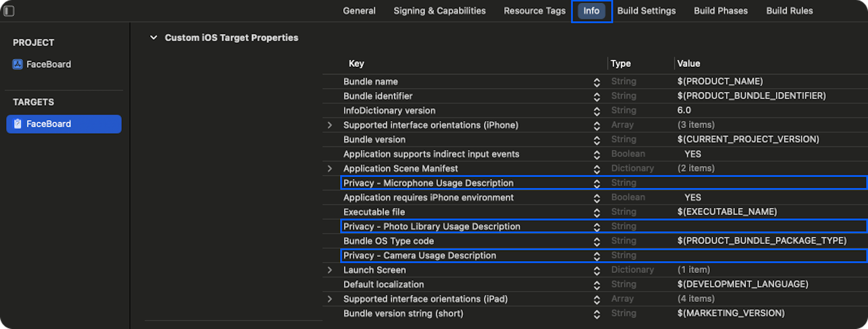Click stepper arrows for Executable file row

pos(597,212)
